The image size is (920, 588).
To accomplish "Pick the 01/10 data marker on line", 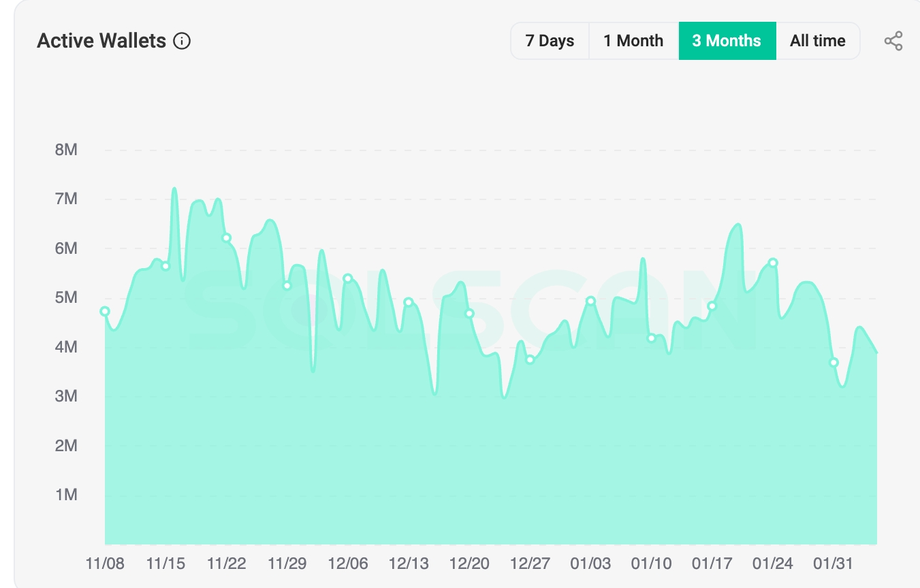I will point(652,338).
